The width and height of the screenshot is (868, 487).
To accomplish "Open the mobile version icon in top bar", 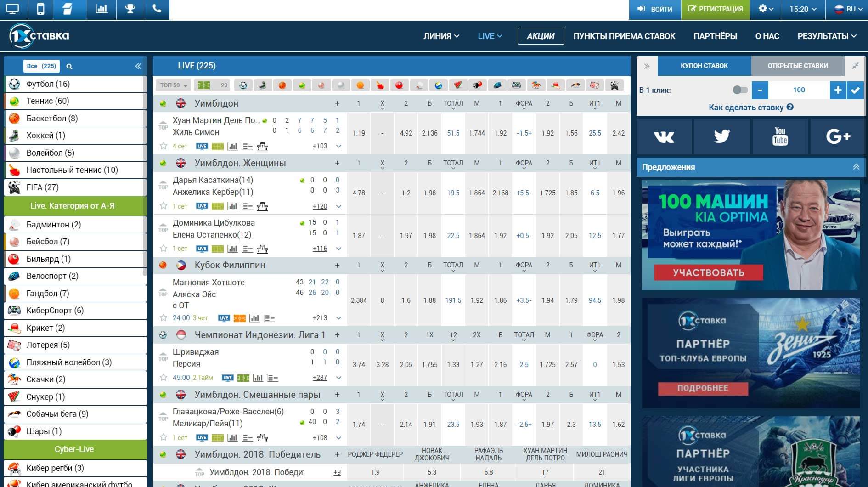I will coord(40,9).
